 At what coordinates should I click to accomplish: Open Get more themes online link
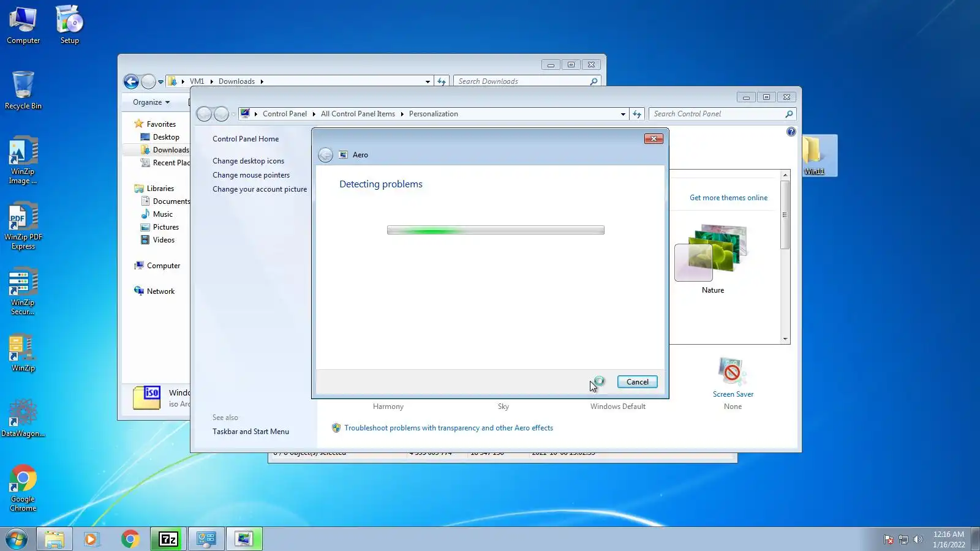(728, 198)
